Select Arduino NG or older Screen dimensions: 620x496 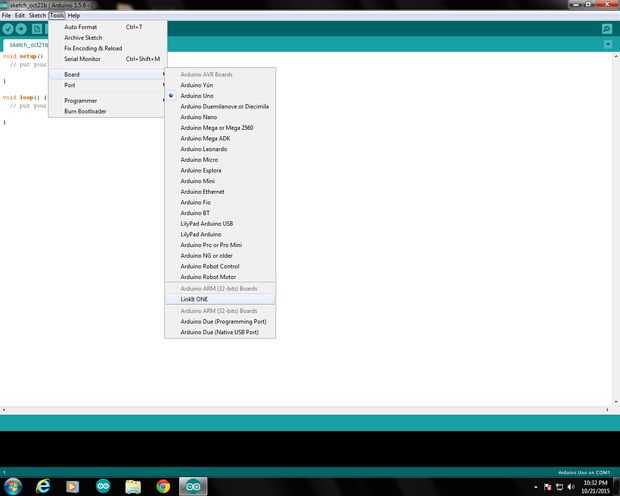coord(220,256)
